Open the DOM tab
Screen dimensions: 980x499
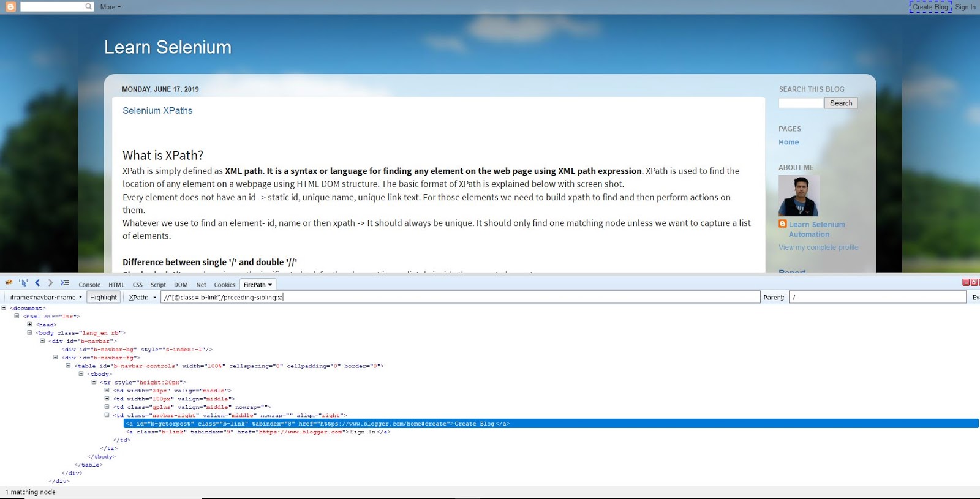pos(181,285)
